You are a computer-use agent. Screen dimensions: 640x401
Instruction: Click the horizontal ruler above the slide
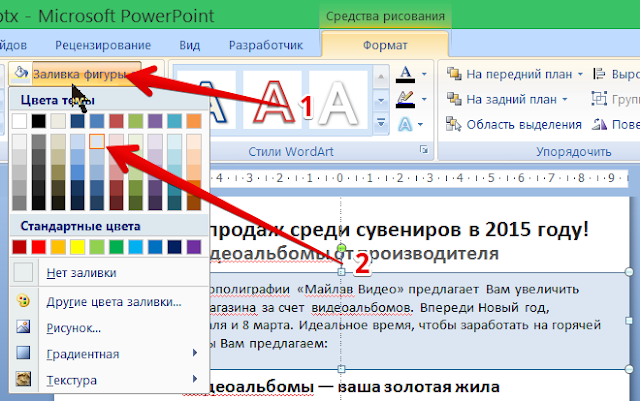click(x=419, y=178)
